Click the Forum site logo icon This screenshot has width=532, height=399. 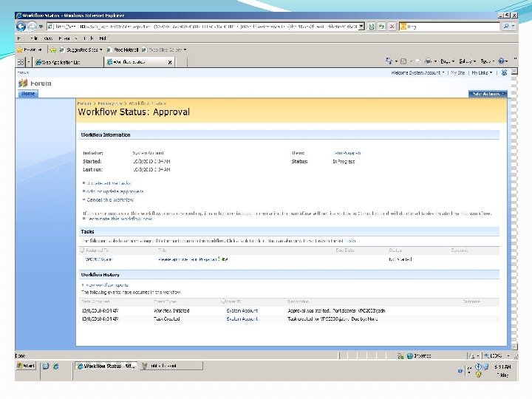[x=23, y=83]
